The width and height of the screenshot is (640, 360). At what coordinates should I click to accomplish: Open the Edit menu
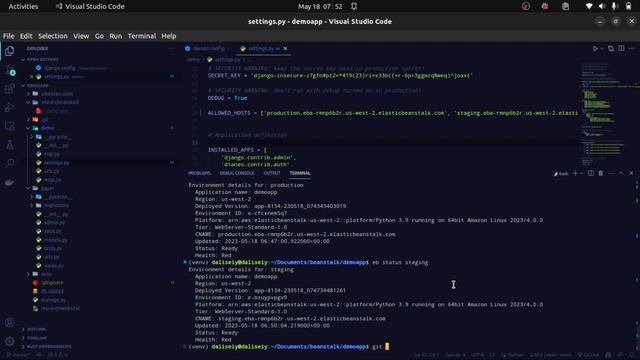click(x=26, y=36)
